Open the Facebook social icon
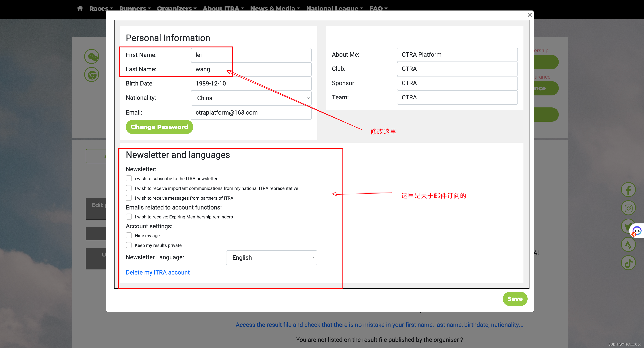644x348 pixels. pos(628,190)
